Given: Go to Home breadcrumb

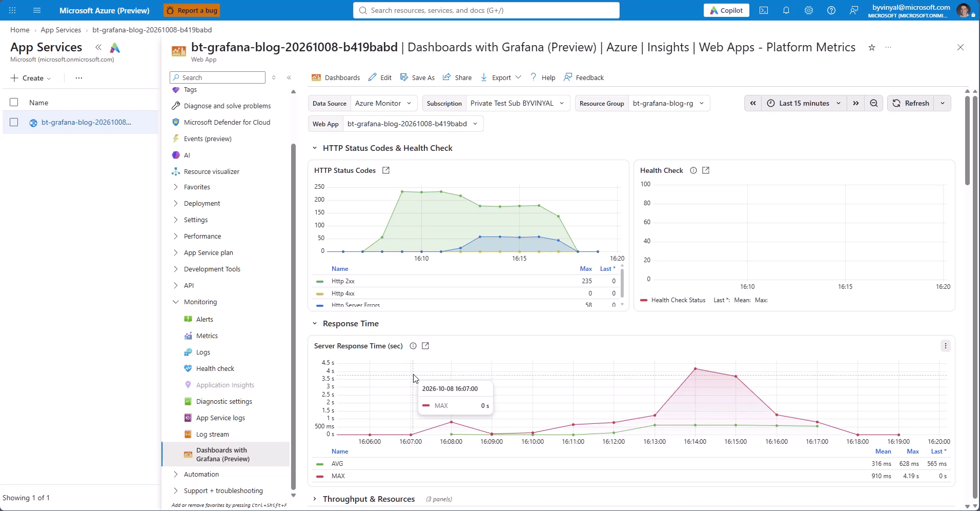Looking at the screenshot, I should (x=20, y=30).
